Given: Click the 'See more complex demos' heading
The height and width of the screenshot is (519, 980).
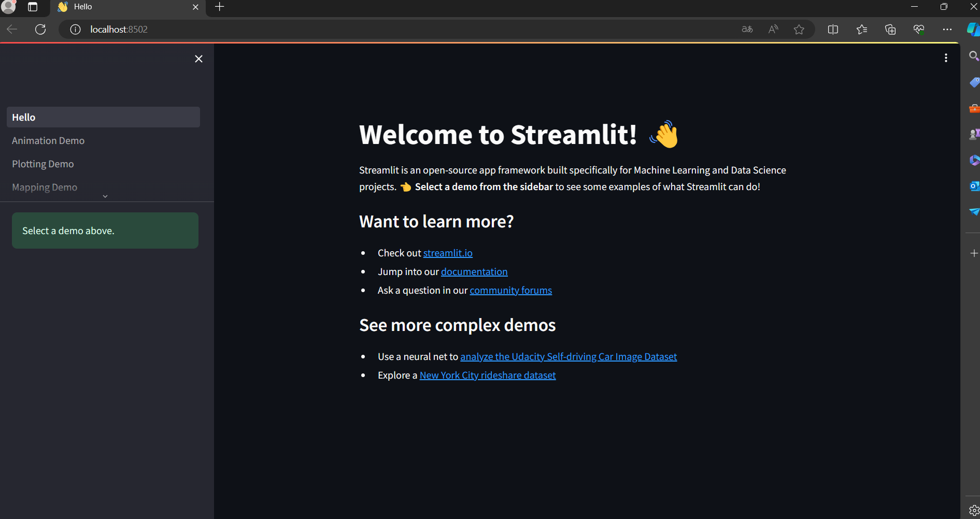Looking at the screenshot, I should [458, 325].
